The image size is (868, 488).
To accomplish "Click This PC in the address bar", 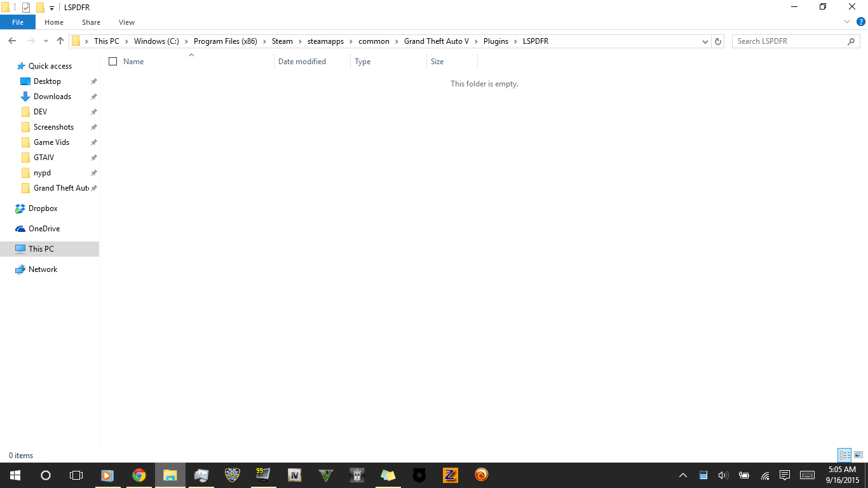I will coord(106,41).
